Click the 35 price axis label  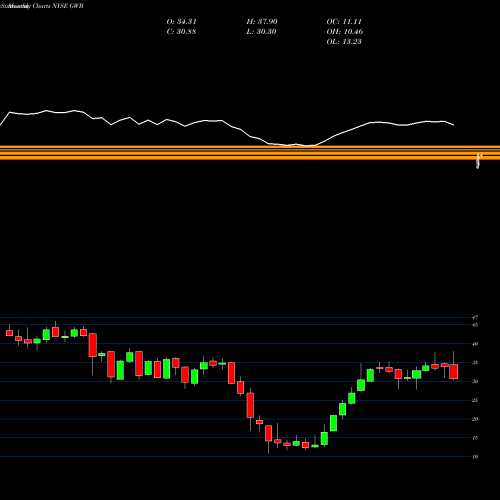click(x=475, y=363)
